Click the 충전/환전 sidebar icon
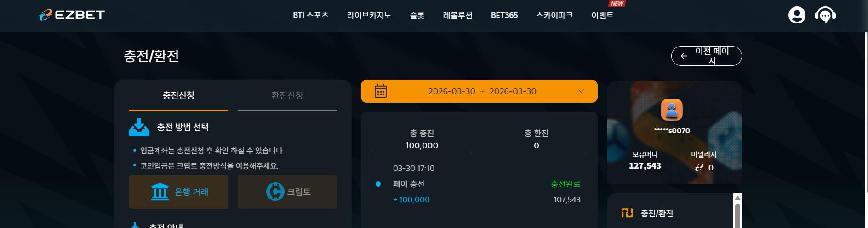 coord(627,213)
